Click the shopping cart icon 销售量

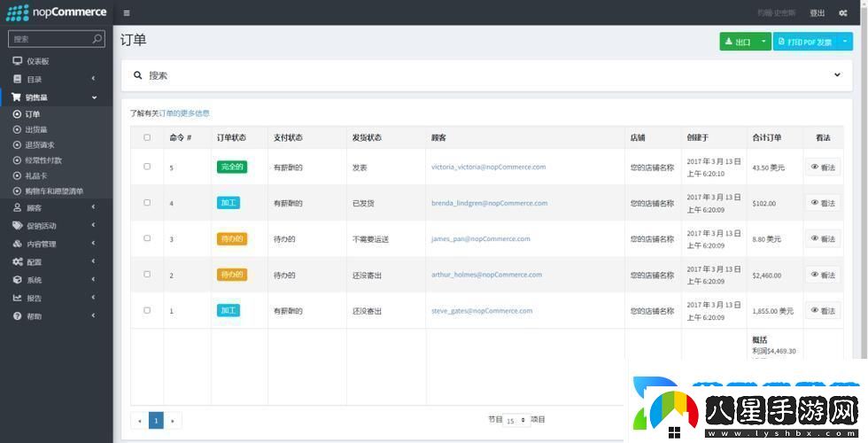[16, 97]
